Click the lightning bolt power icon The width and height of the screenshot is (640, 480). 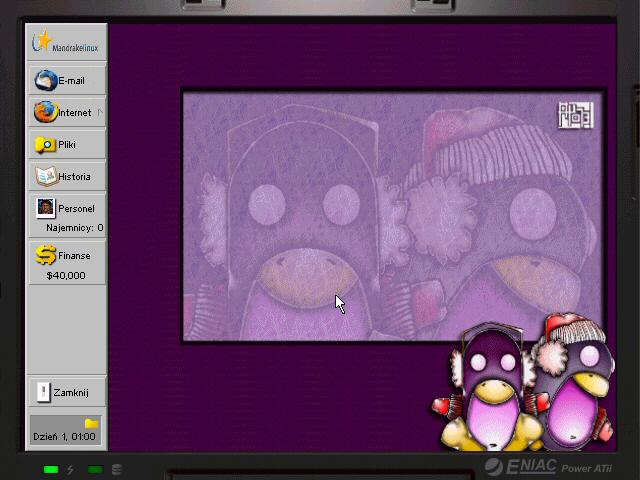click(x=71, y=469)
